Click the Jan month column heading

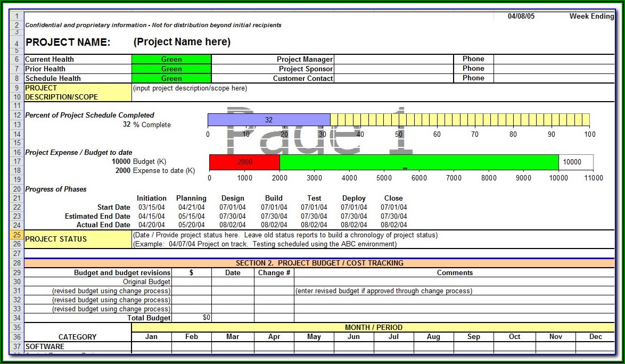(152, 336)
